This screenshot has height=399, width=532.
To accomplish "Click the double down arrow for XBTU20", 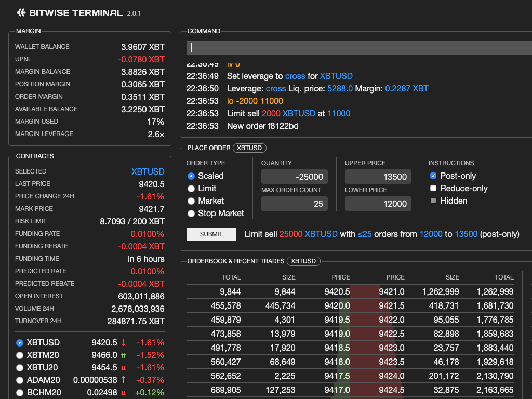I will pos(124,368).
